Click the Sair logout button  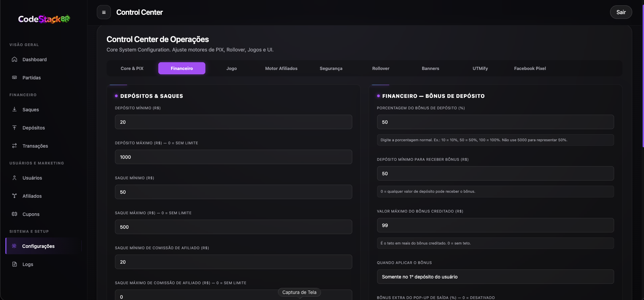pyautogui.click(x=621, y=12)
